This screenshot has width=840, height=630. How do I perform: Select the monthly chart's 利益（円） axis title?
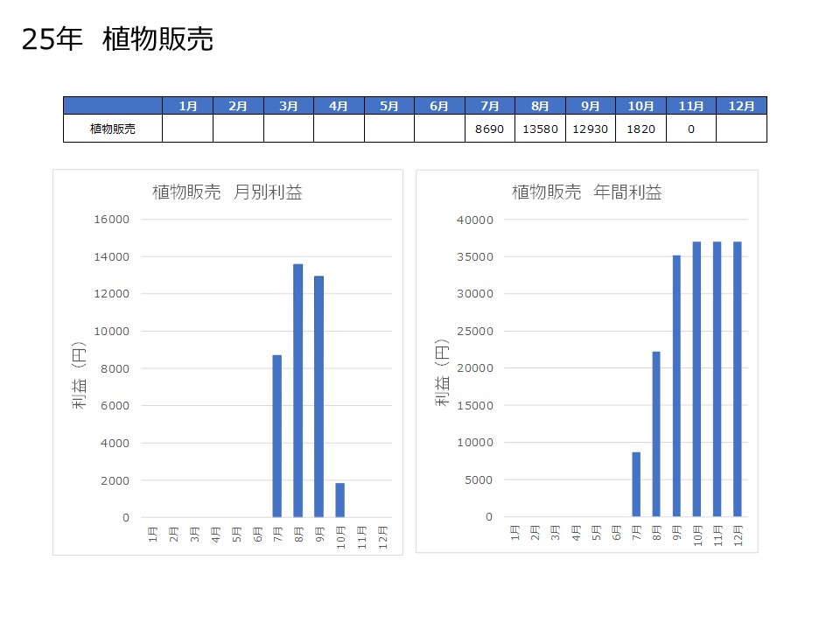pyautogui.click(x=80, y=367)
